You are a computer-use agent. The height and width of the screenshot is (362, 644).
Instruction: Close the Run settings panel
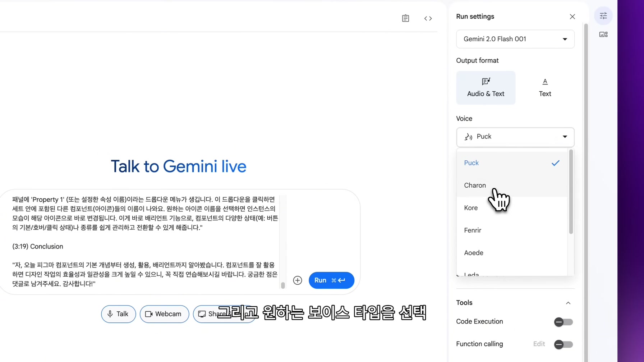(x=572, y=17)
